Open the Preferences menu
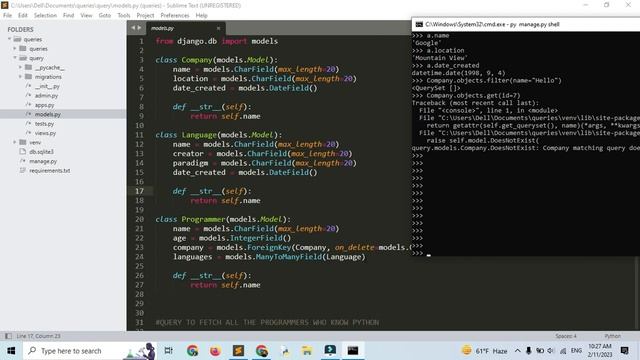This screenshot has height=360, width=640. pos(175,15)
